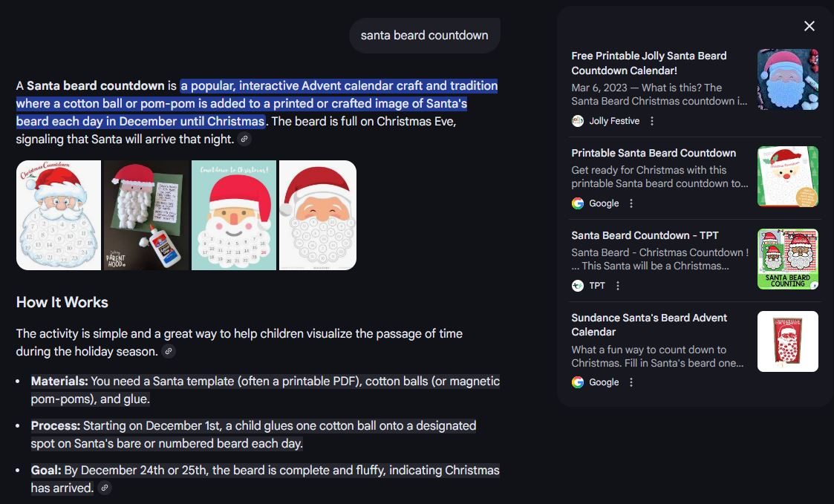Image resolution: width=834 pixels, height=504 pixels.
Task: Open the three-dot menu for Printable Santa Beard Countdown
Action: [x=631, y=203]
